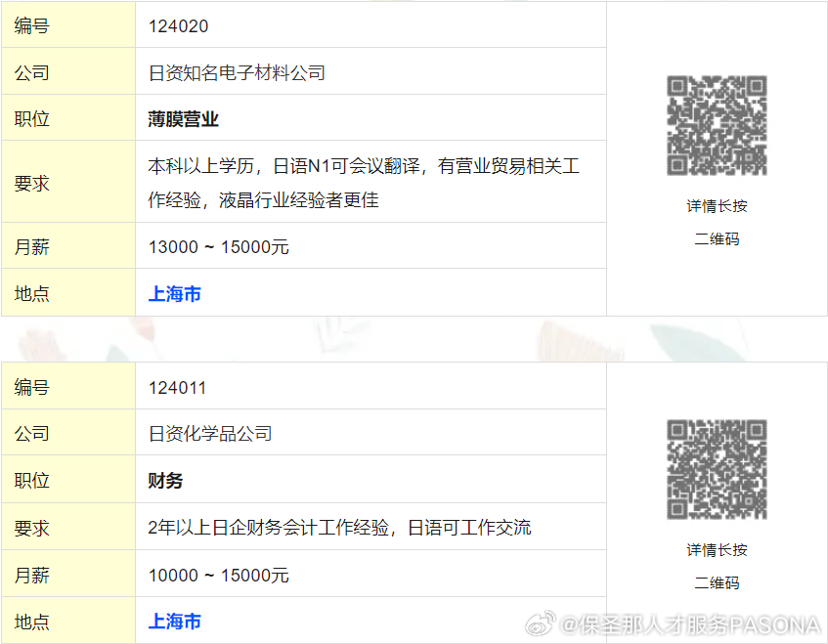Click job number 124011
The height and width of the screenshot is (644, 828).
[x=178, y=387]
